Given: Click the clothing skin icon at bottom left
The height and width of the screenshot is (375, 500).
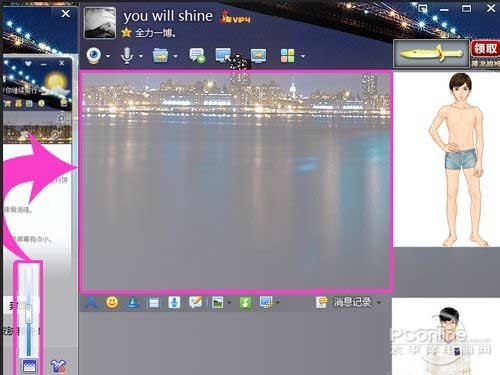Looking at the screenshot, I should coord(58,366).
